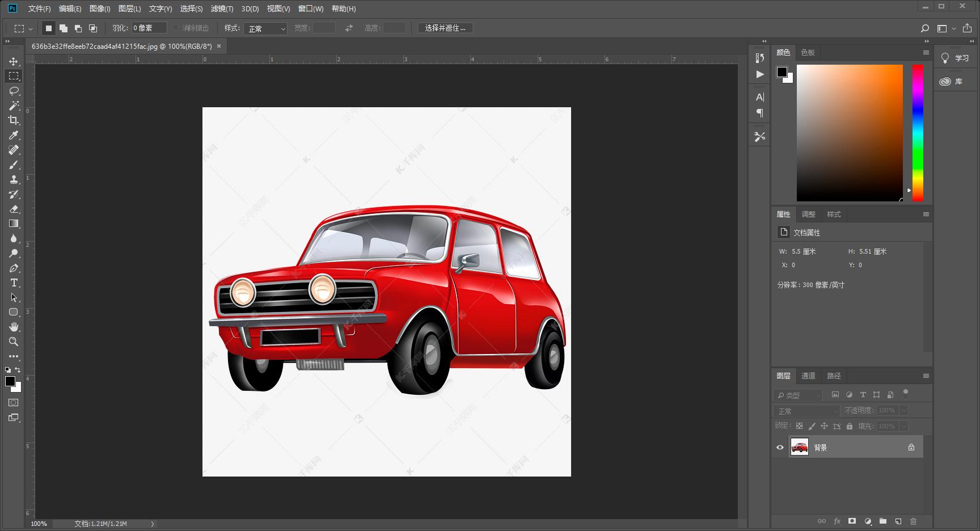980x531 pixels.
Task: Click the rainbow hue slider strip
Action: (917, 133)
